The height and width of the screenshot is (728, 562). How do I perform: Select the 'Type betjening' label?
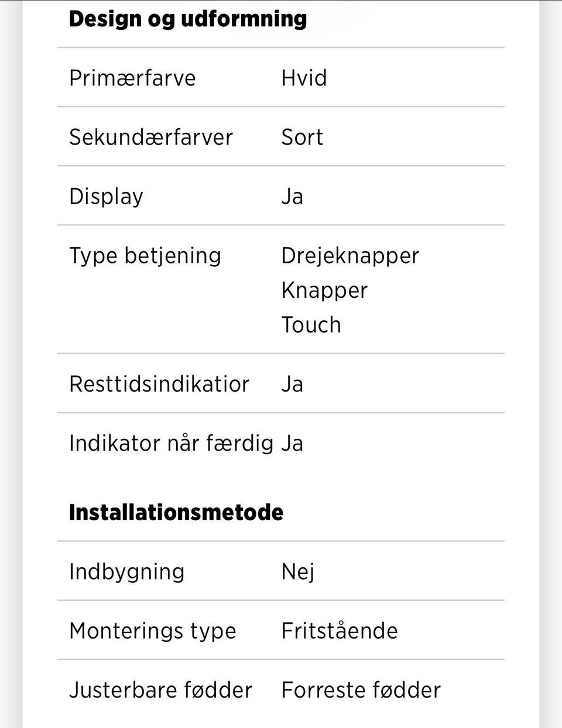(x=145, y=256)
